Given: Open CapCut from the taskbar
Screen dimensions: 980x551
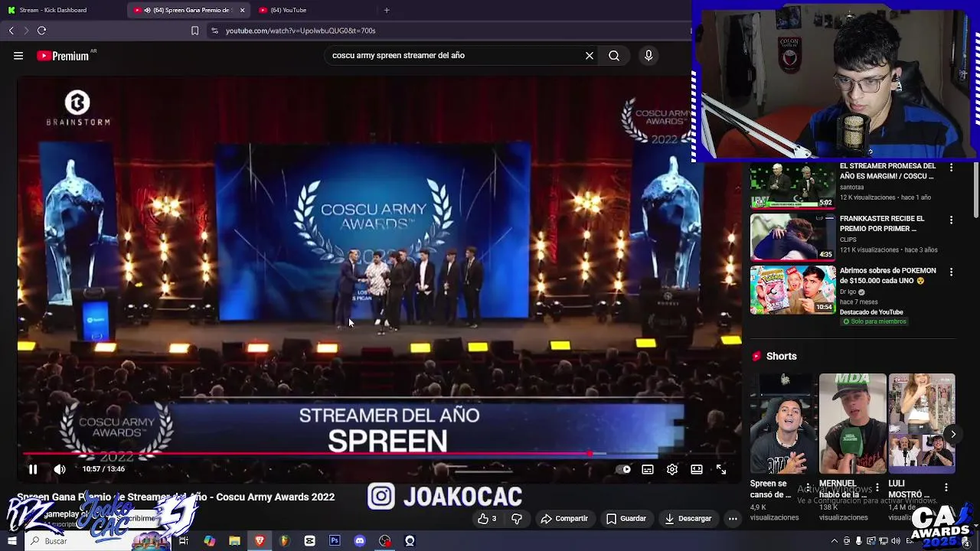Looking at the screenshot, I should [x=309, y=541].
